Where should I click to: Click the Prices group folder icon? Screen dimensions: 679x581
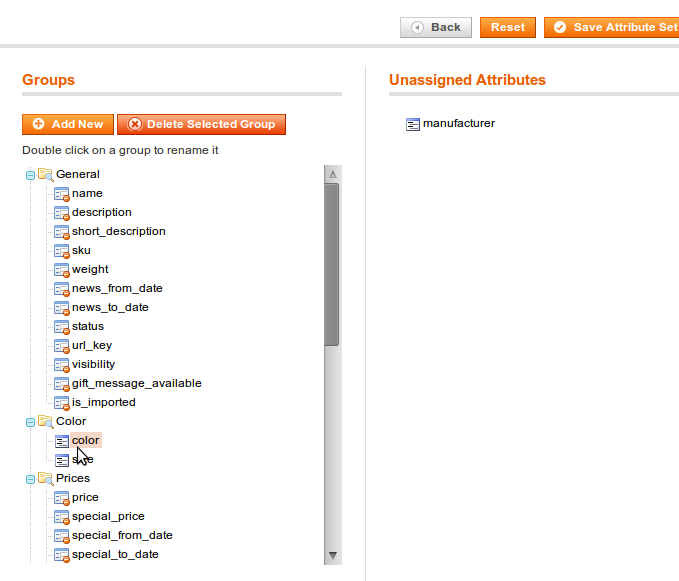(45, 478)
